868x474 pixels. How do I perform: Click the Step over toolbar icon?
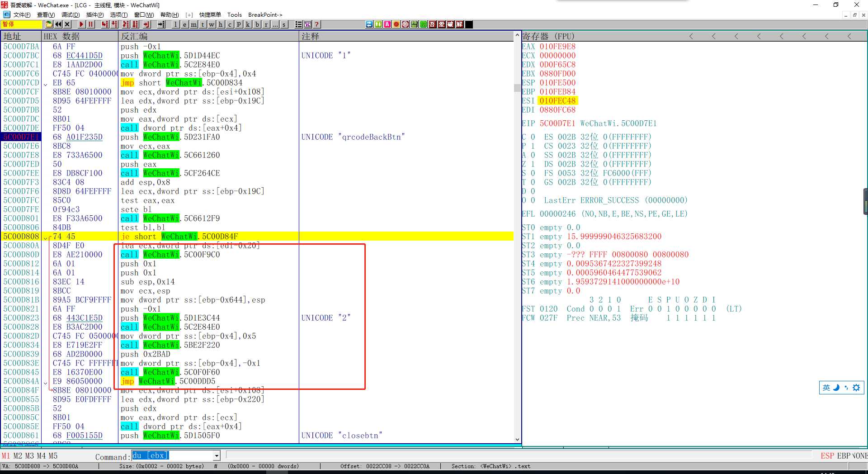[114, 24]
